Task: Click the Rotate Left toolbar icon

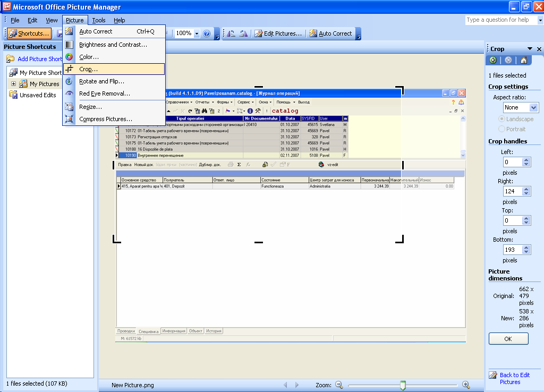Action: click(x=231, y=33)
